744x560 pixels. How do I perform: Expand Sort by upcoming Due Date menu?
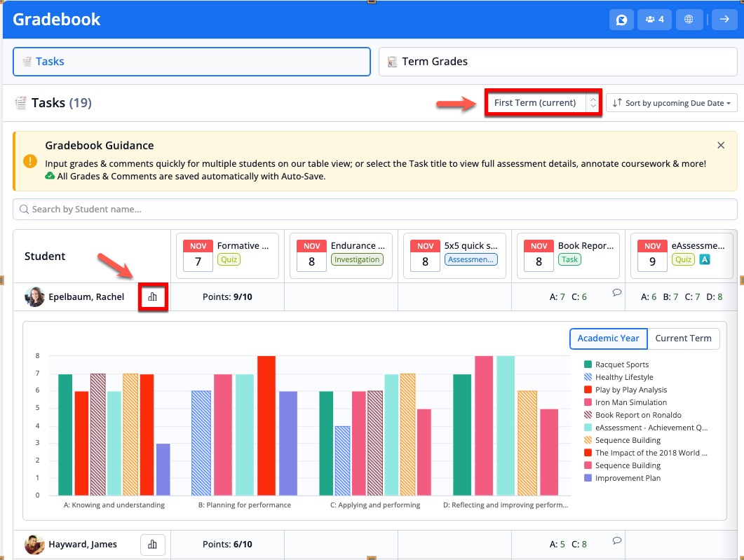[671, 103]
